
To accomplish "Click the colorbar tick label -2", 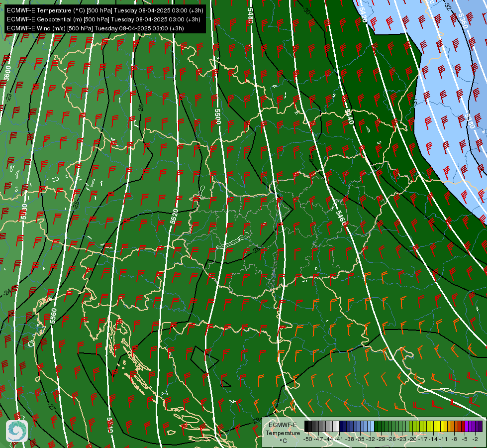I will click(475, 439).
